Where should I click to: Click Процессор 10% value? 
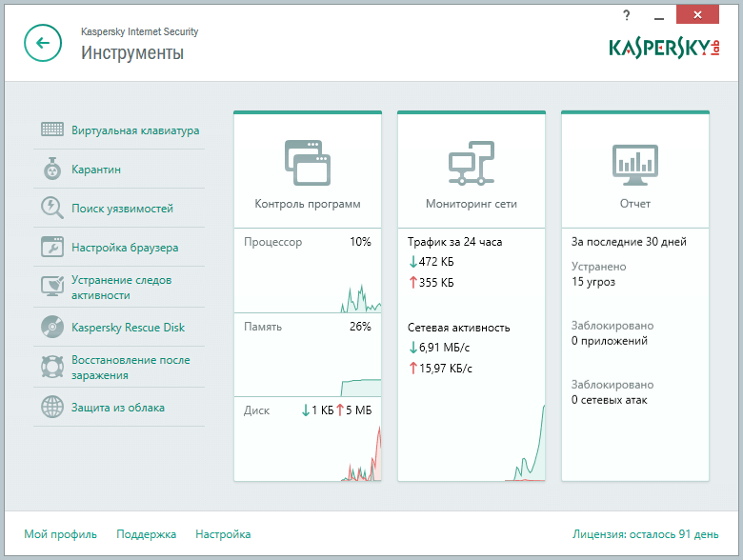pyautogui.click(x=360, y=242)
